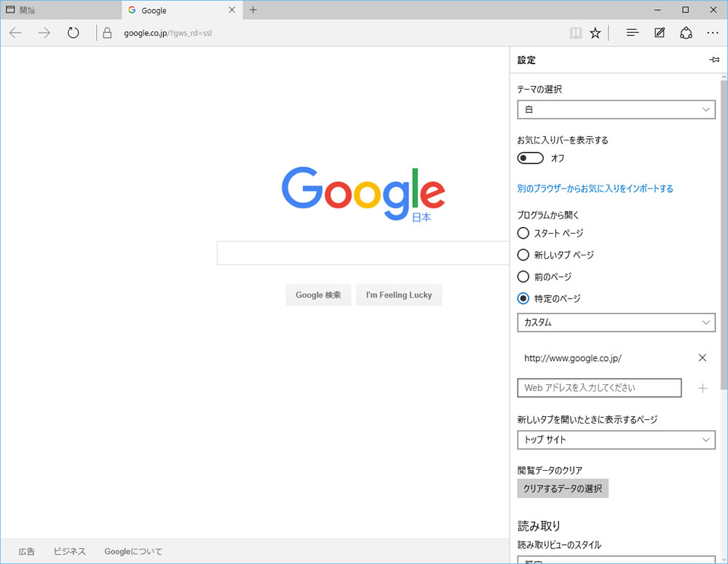728x564 pixels.
Task: Click the lock icon in the address bar
Action: click(107, 33)
